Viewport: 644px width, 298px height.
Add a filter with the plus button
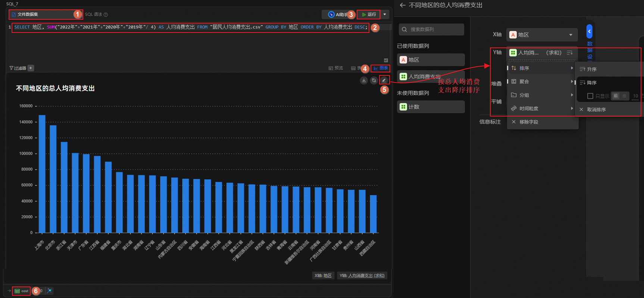31,68
